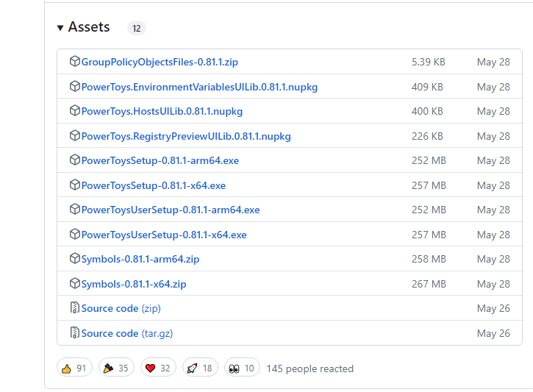Download PowerToys.HostsUILib.0.81.1.nupkg
533x392 pixels.
[162, 112]
